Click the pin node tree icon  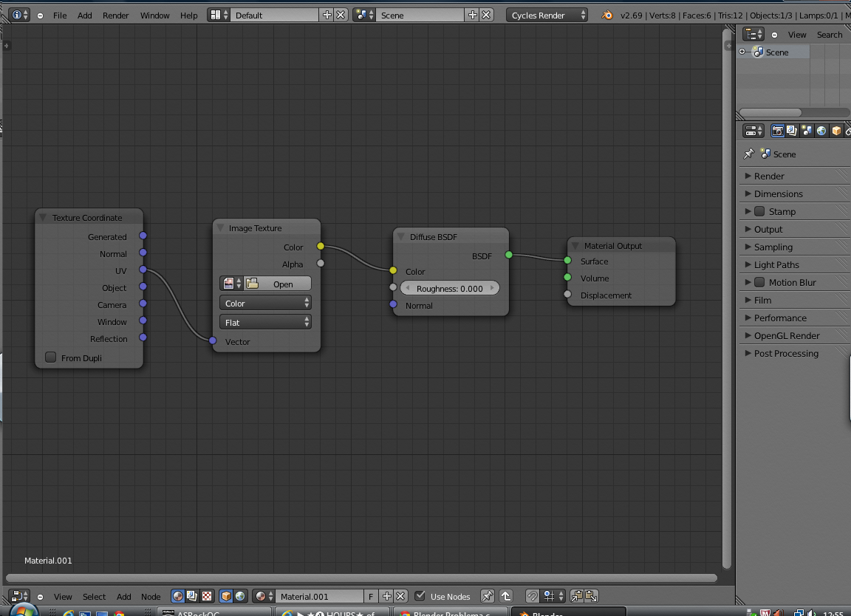pos(488,596)
